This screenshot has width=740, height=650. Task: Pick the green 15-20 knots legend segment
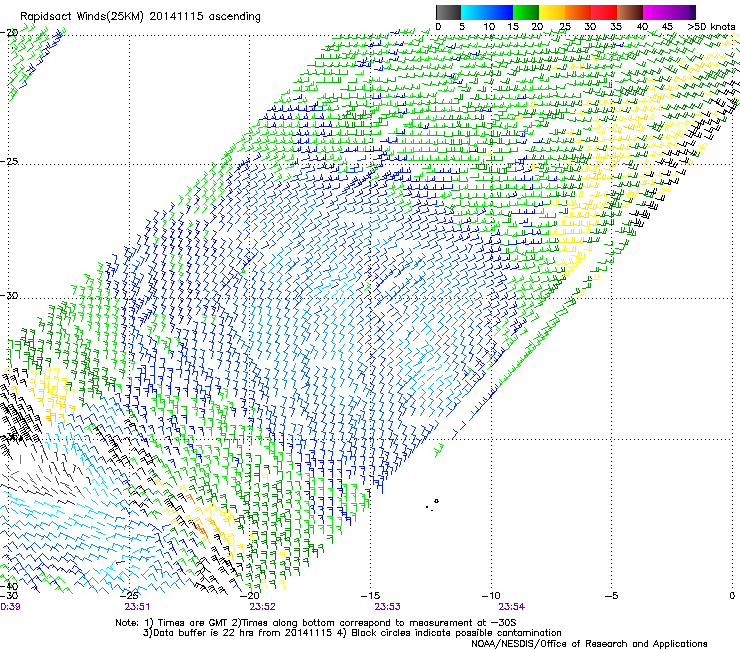pyautogui.click(x=526, y=12)
